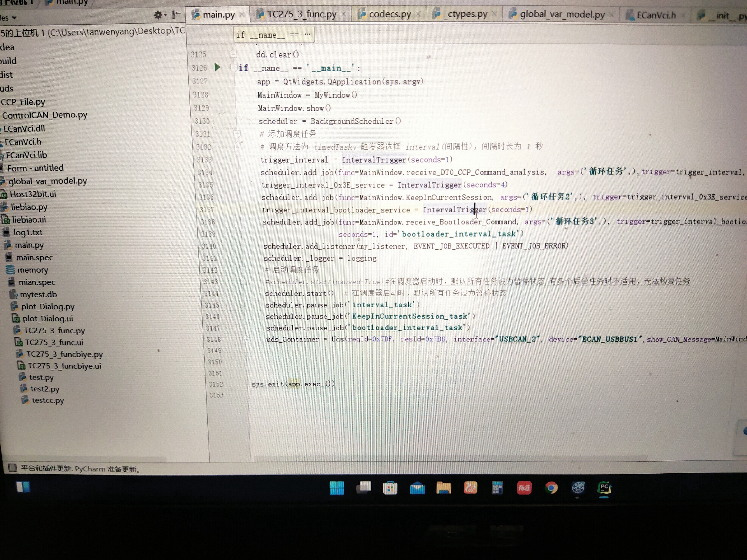The image size is (747, 560).
Task: Switch to the ECanVci.h tab
Action: pos(656,15)
